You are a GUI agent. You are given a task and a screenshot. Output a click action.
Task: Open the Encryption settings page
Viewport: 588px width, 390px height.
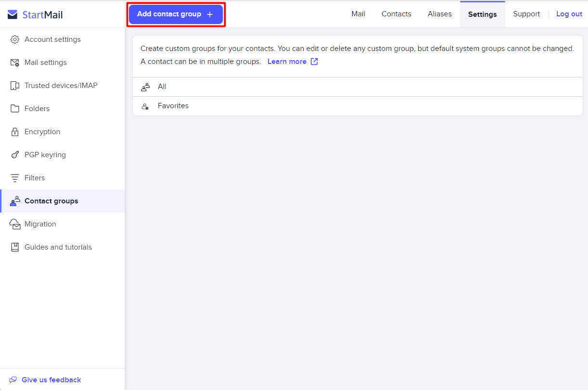(63, 132)
